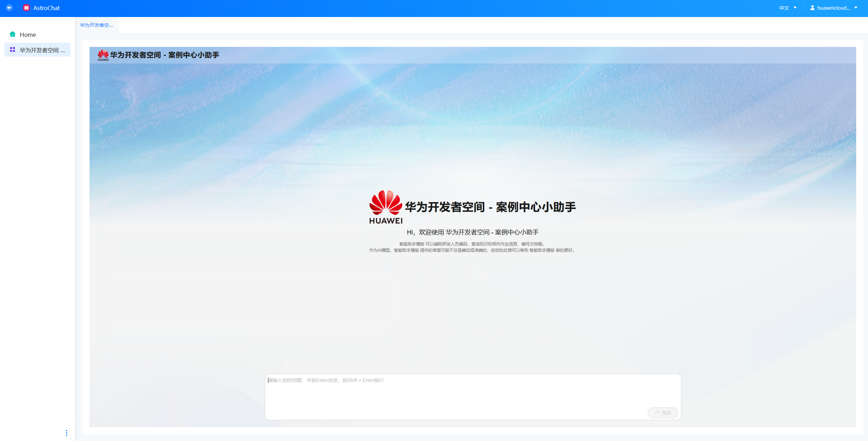Click the Huawei logo in the chat header
The image size is (868, 441).
[103, 55]
